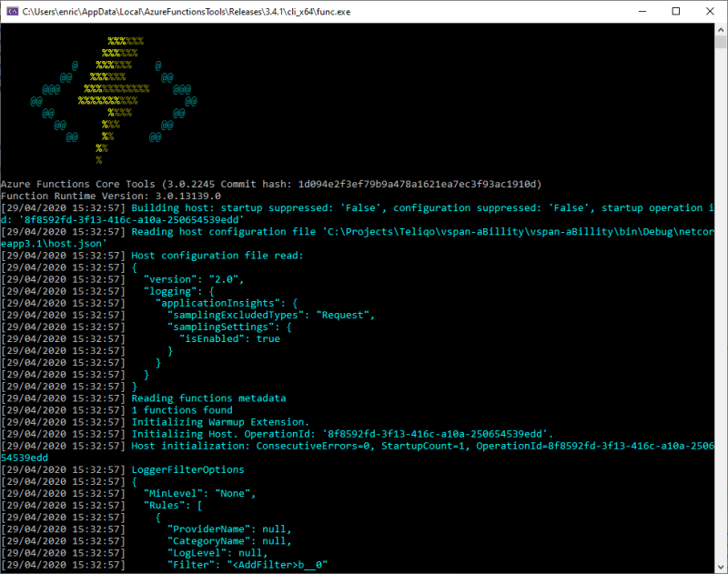Click the 'eapp3.1\host.json' wrapped line
728x574 pixels.
click(x=54, y=244)
